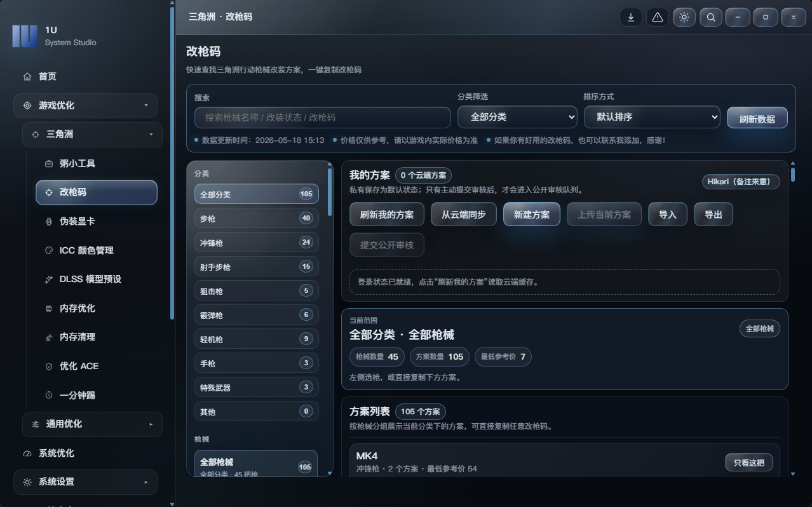This screenshot has width=812, height=507.
Task: Click the 内存清理 broom icon
Action: [x=49, y=337]
